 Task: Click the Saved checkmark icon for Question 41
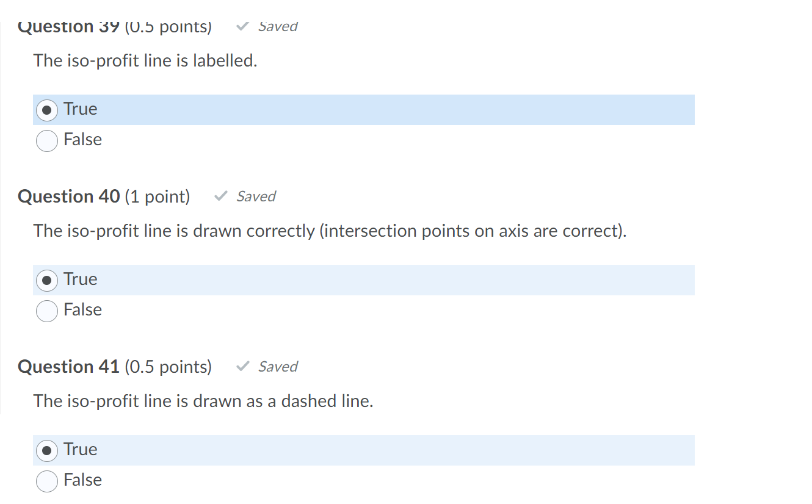242,366
